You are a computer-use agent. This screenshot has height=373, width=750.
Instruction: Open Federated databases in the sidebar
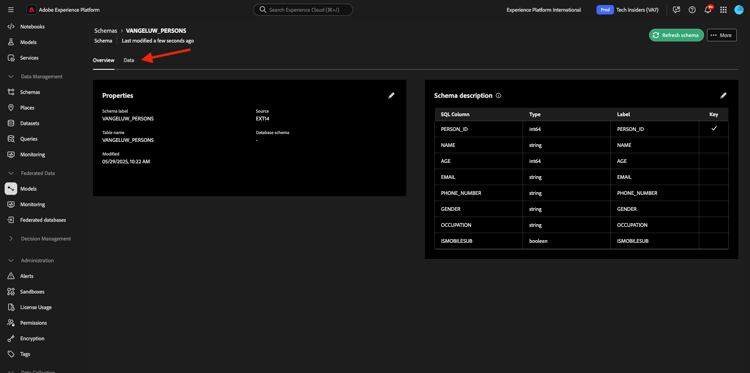click(43, 220)
